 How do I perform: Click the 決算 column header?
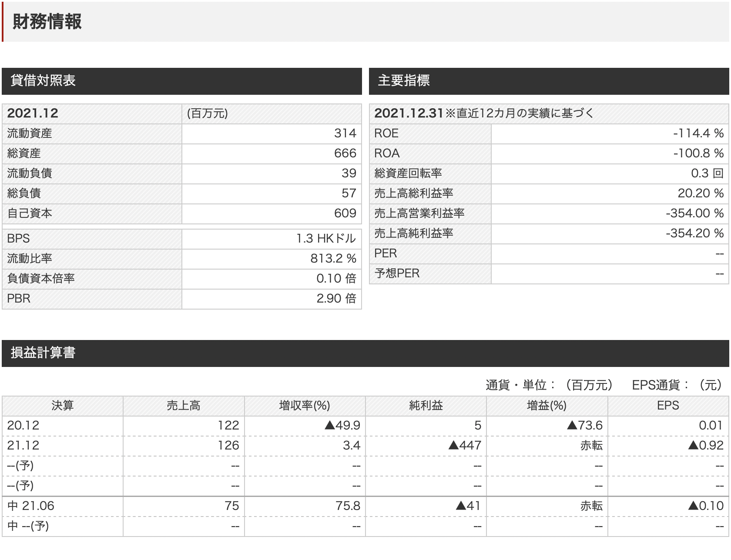click(63, 406)
